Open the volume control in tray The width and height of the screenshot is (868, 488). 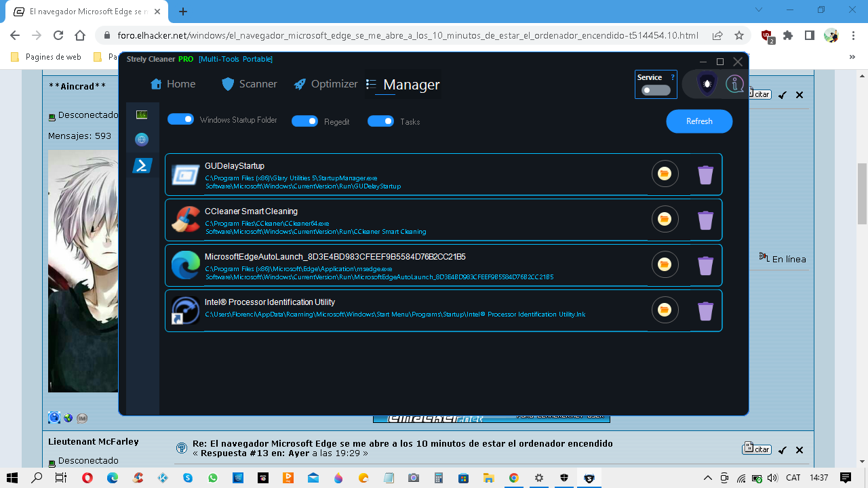tap(772, 478)
